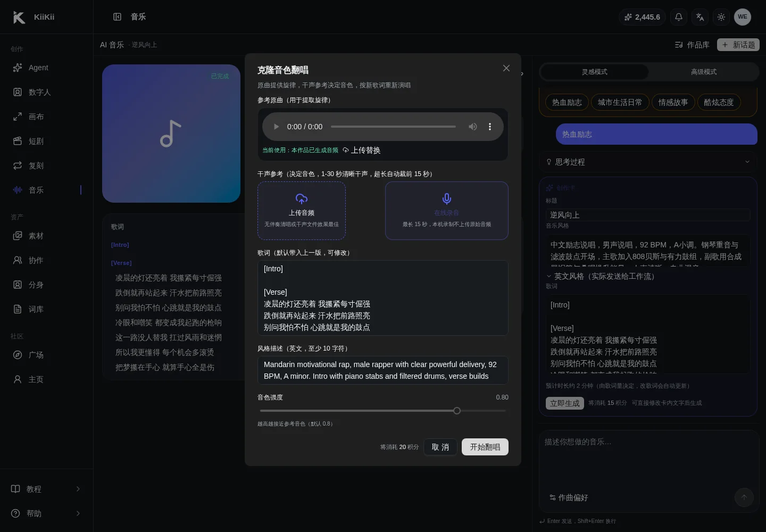Open the 作品库 library

pos(692,45)
